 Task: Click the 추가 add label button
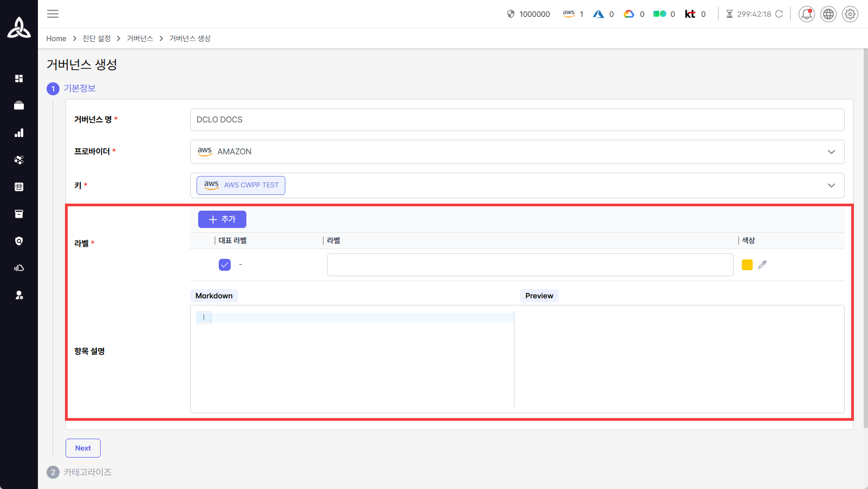tap(222, 219)
